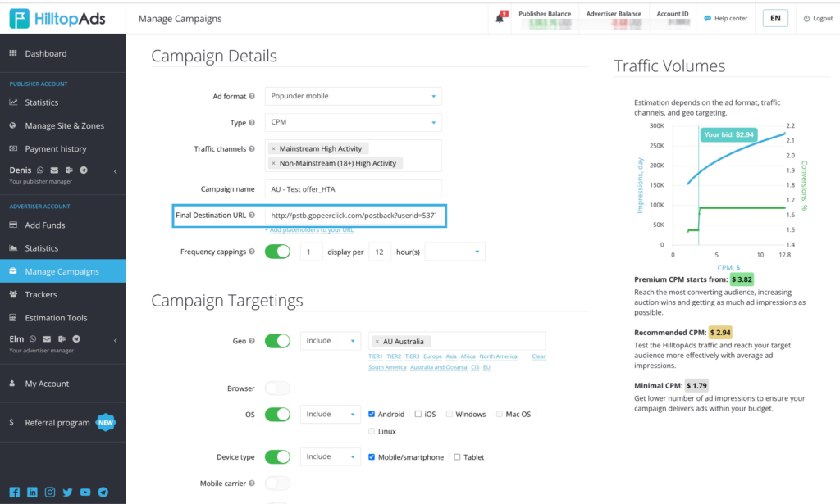Show help for the Ad format field
Viewport: 840px width, 504px height.
click(x=252, y=97)
